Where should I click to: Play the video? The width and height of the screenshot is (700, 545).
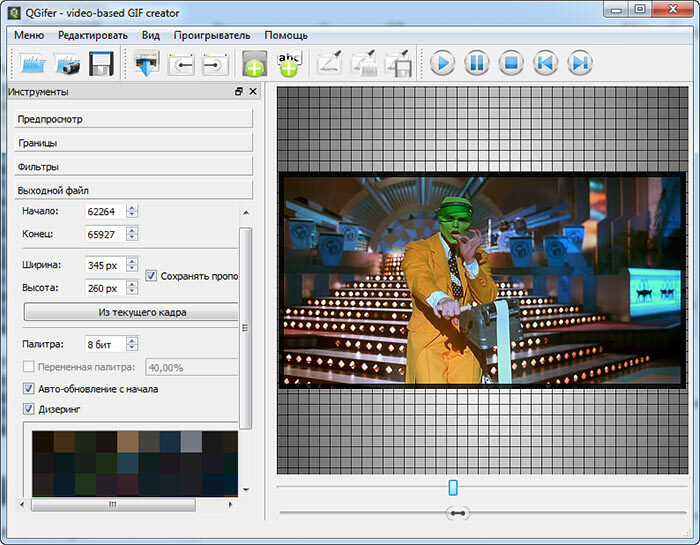[443, 62]
